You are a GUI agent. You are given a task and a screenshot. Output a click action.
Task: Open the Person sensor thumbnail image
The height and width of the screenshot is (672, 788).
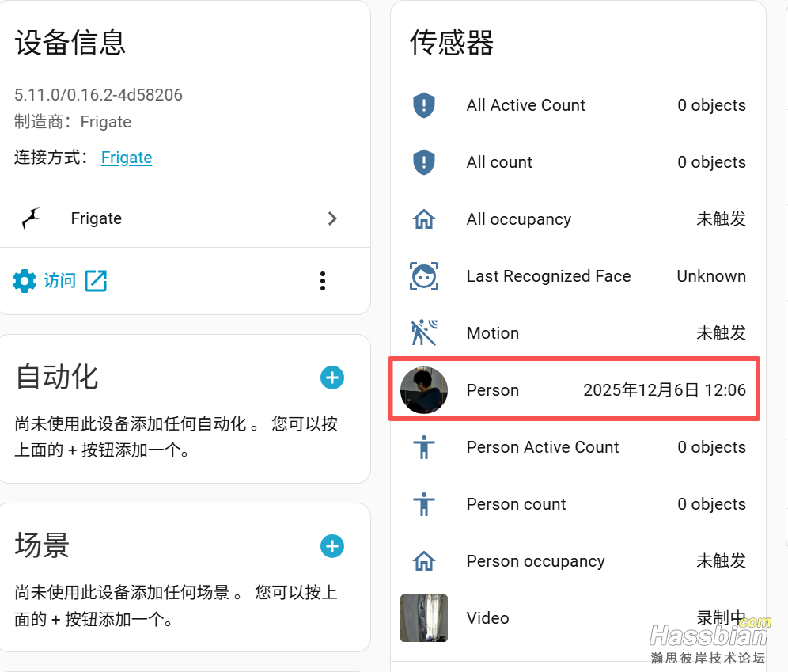pos(424,389)
